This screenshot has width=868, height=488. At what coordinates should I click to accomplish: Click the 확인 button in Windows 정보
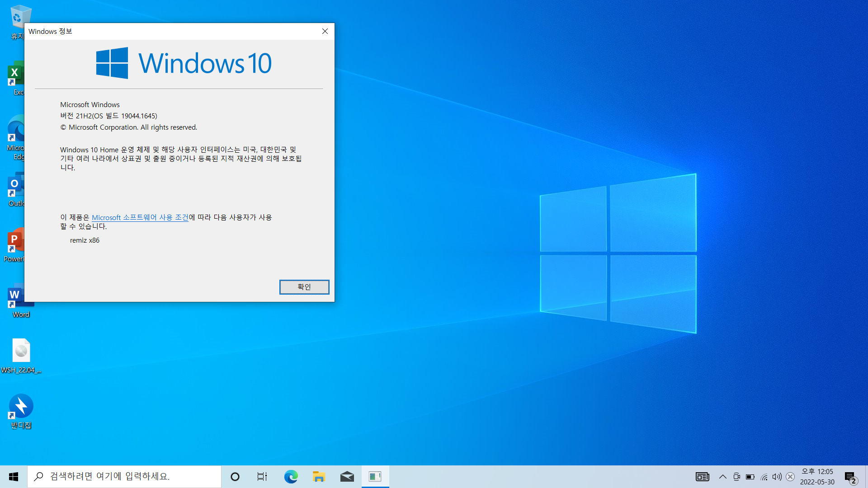pyautogui.click(x=304, y=287)
